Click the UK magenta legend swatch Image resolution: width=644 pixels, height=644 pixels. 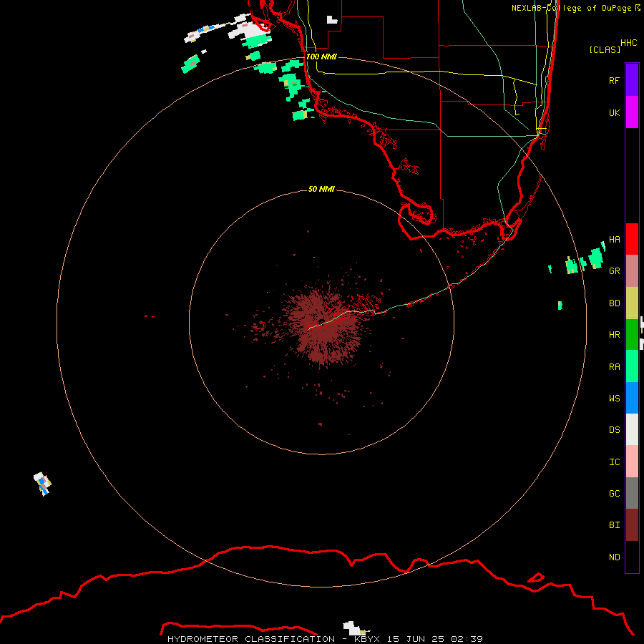632,112
